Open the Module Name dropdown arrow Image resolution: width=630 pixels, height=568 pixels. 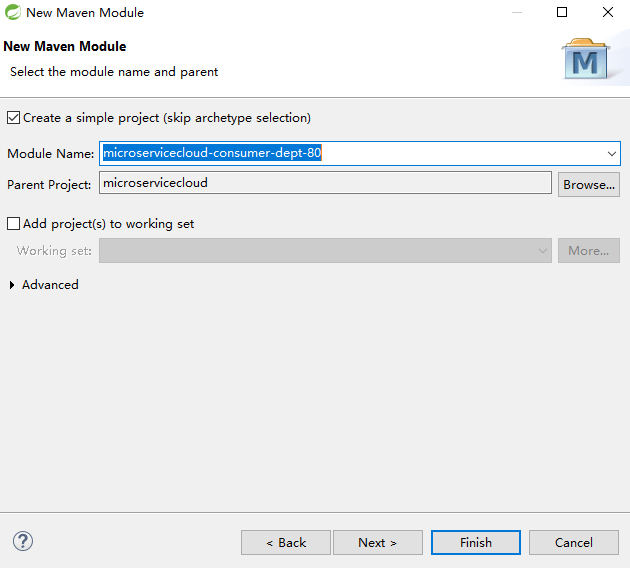pyautogui.click(x=612, y=153)
